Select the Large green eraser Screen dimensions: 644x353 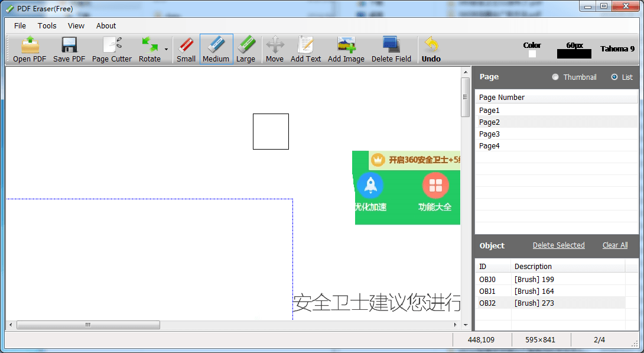pyautogui.click(x=246, y=49)
